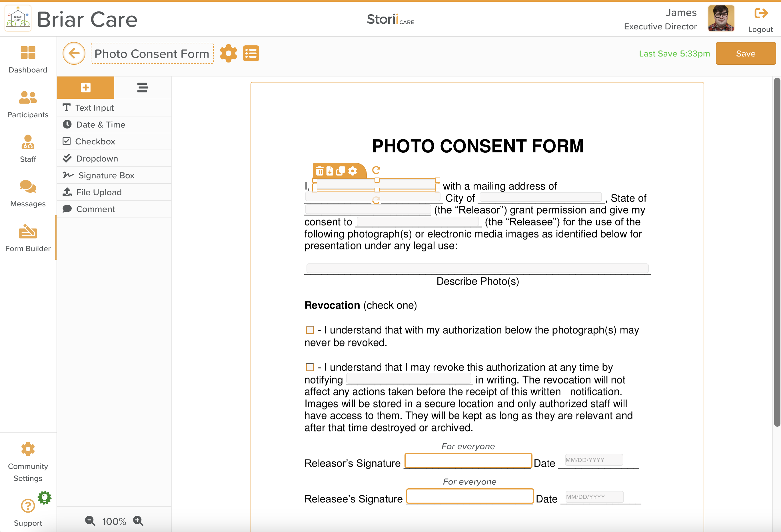Zoom out with the minus magnifier

click(90, 521)
